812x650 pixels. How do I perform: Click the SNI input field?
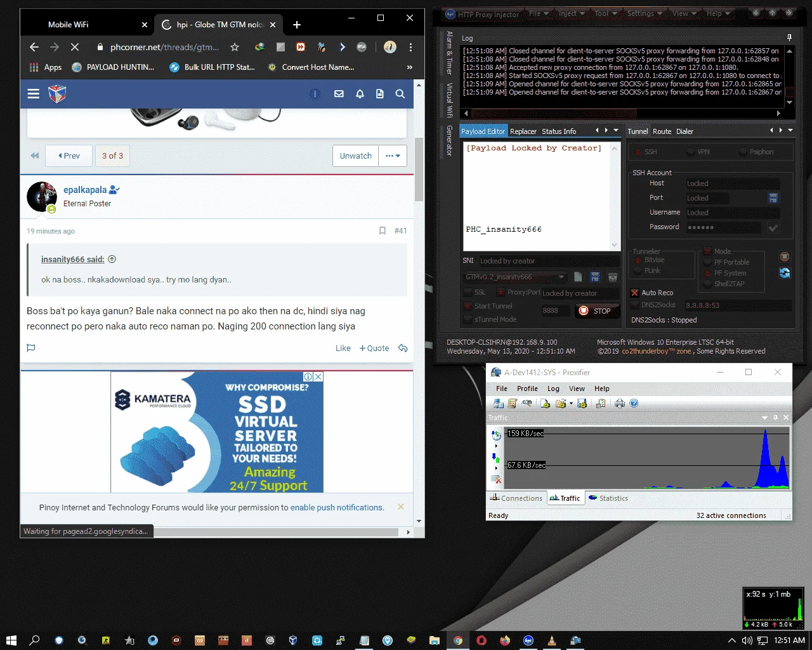click(549, 261)
